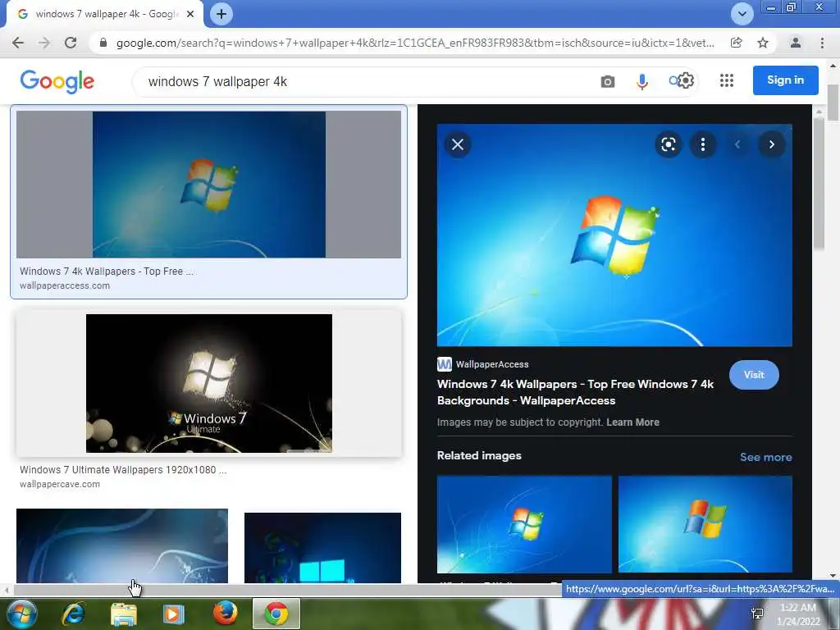This screenshot has width=840, height=630.
Task: Open Windows 7 4k Wallpapers title link
Action: [575, 392]
